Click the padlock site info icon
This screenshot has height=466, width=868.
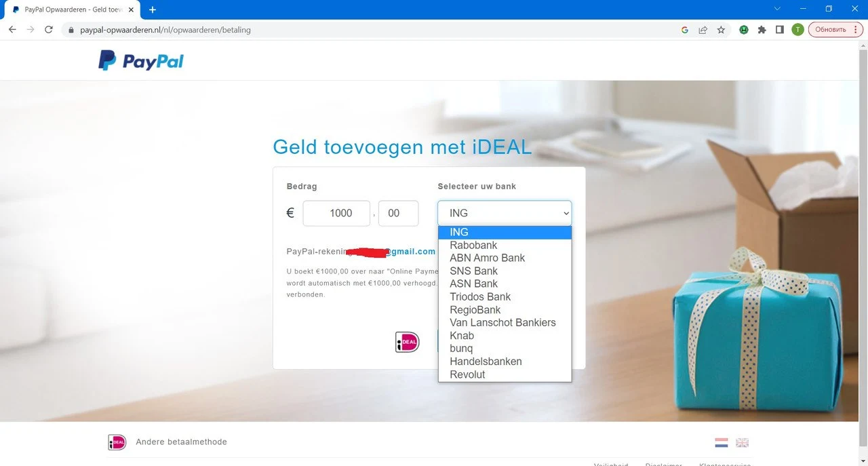pyautogui.click(x=71, y=30)
